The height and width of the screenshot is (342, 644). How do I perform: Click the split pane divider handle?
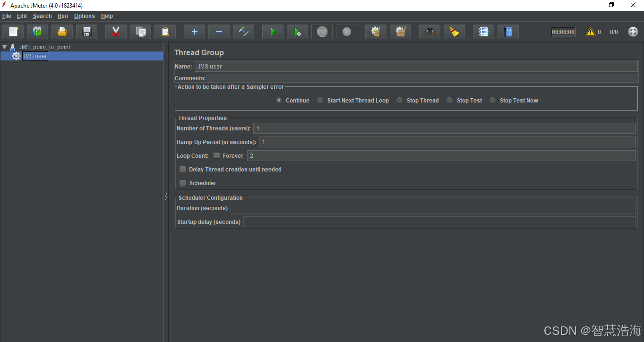tap(166, 197)
